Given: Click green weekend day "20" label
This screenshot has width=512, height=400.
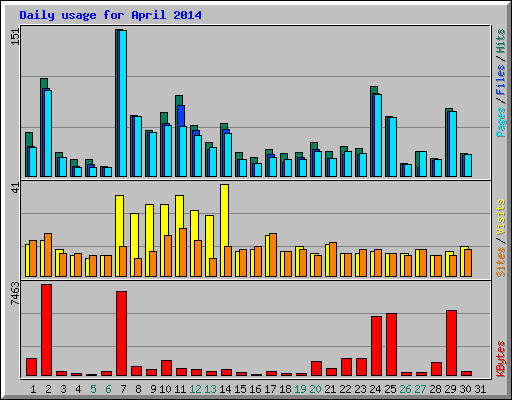Looking at the screenshot, I should coord(315,389).
